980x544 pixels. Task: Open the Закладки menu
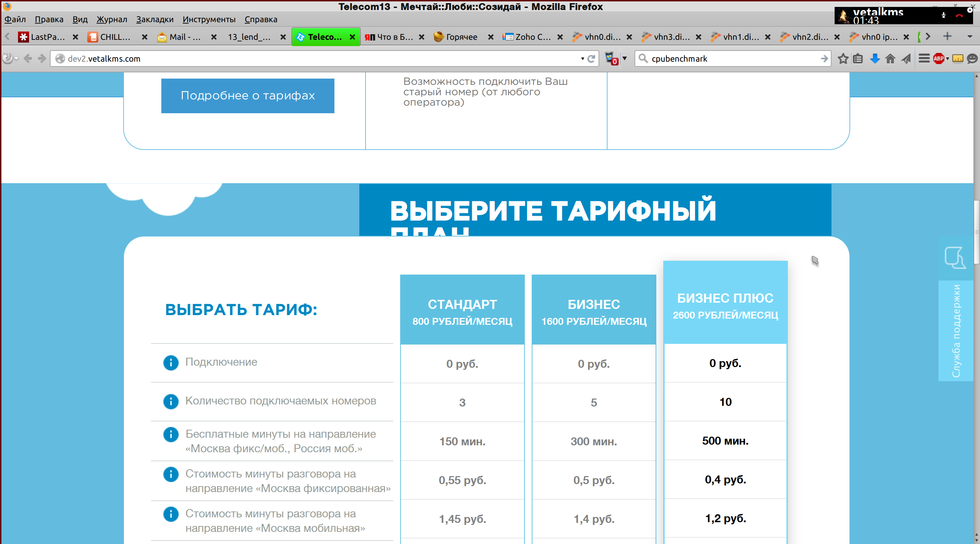coord(155,19)
